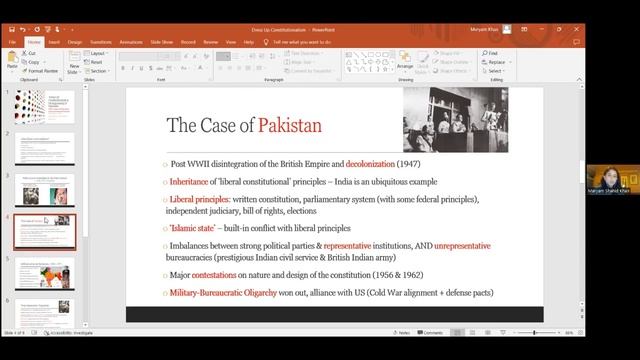640x360 pixels.
Task: Open the Select dropdown in Editing group
Action: coord(493,71)
